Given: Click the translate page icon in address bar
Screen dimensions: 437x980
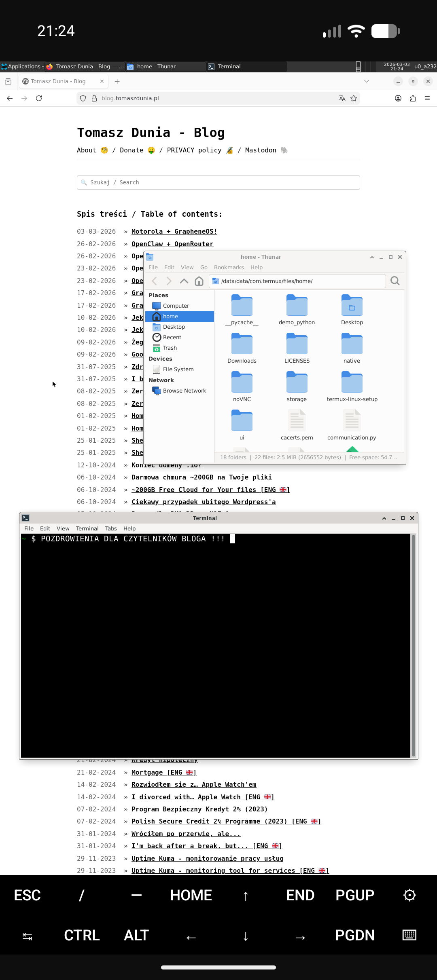Looking at the screenshot, I should (342, 98).
